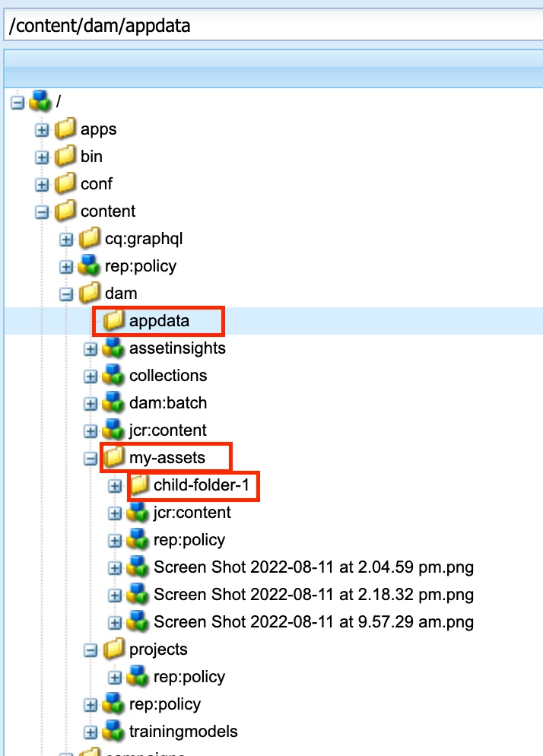Click the appdata folder icon
The image size is (543, 756).
pyautogui.click(x=114, y=321)
